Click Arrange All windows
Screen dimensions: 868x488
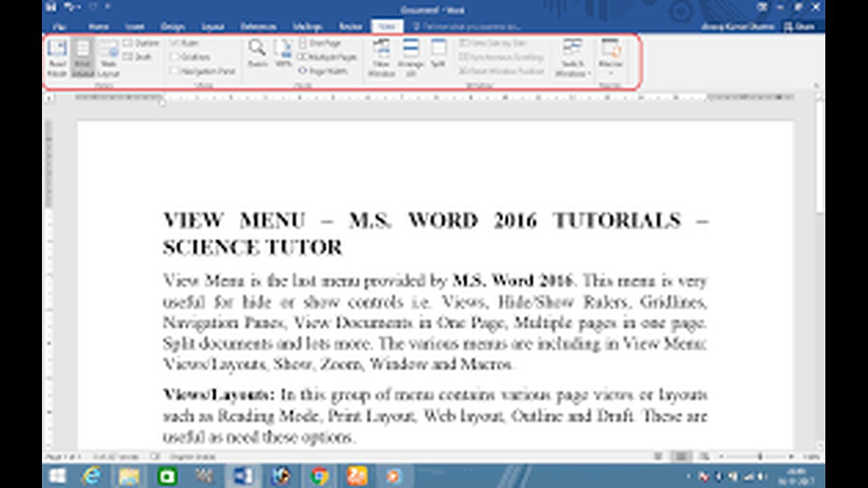coord(410,57)
